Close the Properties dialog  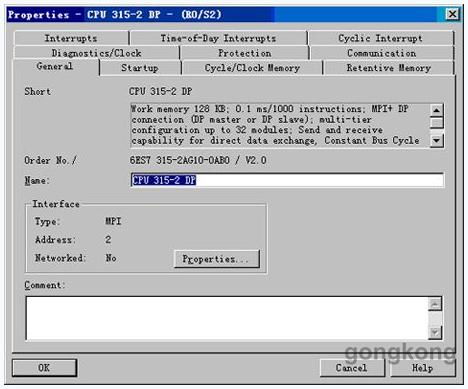coord(452,14)
